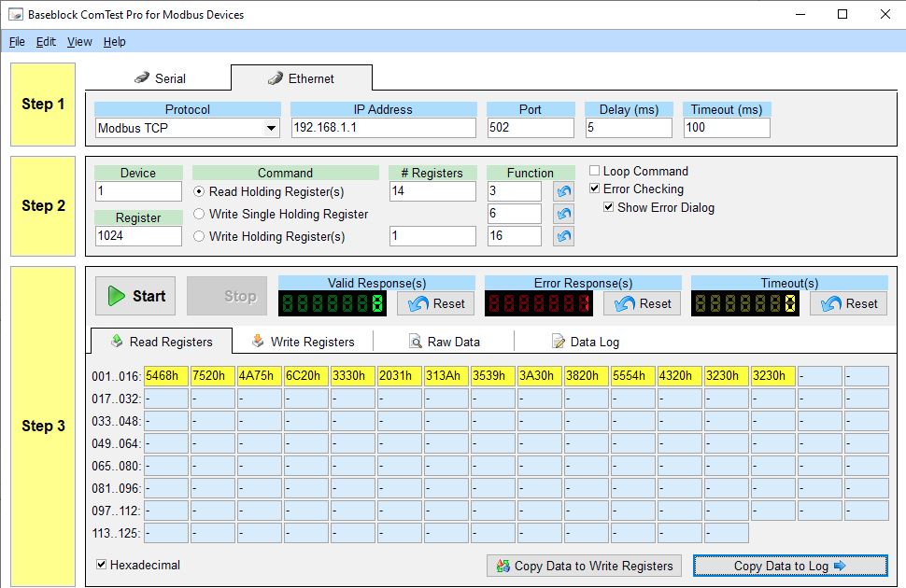Open the File menu
This screenshot has height=588, width=906.
17,42
